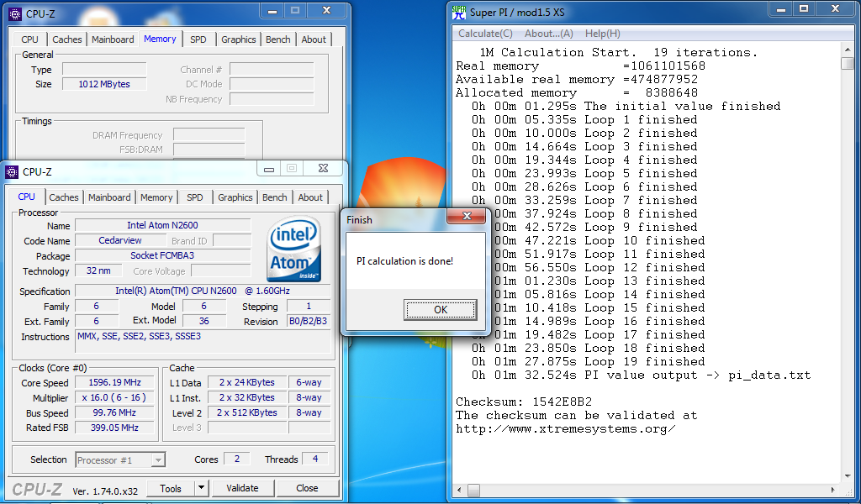Click Core Speed value 1596.19 MHz
Image resolution: width=861 pixels, height=504 pixels.
click(x=114, y=383)
